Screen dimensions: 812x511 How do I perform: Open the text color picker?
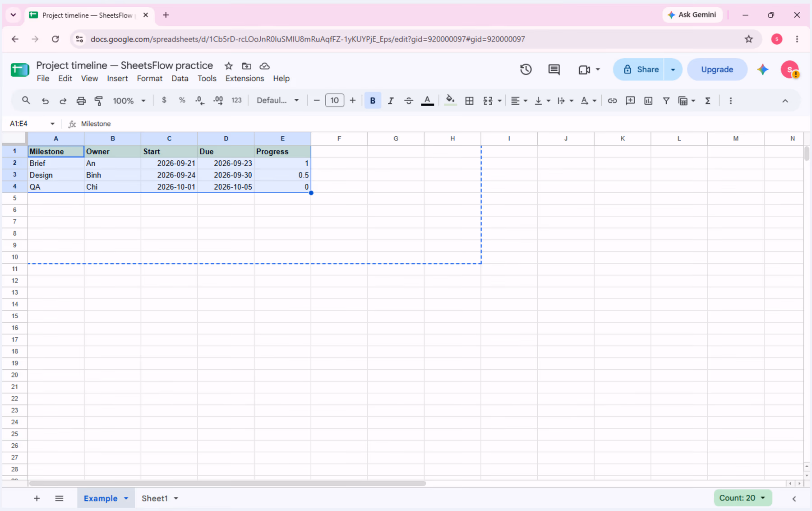[427, 101]
